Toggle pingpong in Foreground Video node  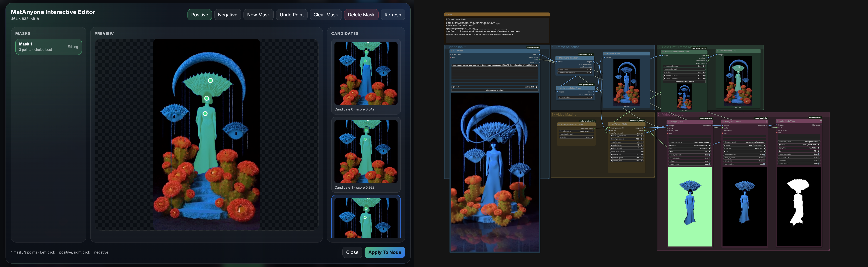click(x=745, y=161)
